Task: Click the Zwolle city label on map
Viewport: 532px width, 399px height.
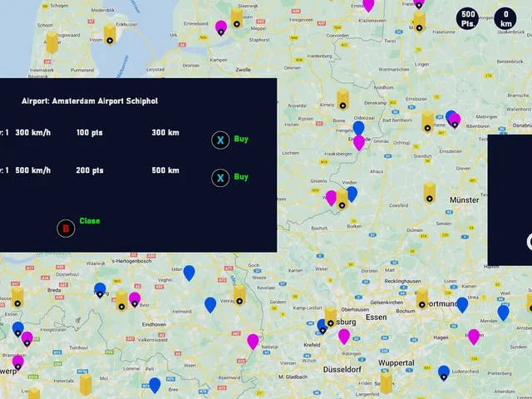Action: click(x=244, y=70)
